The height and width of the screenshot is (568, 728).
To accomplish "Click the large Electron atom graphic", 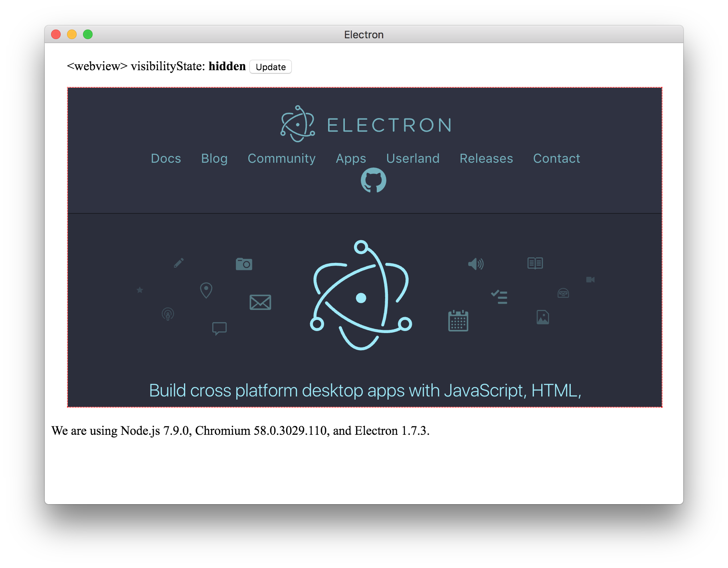I will click(361, 295).
